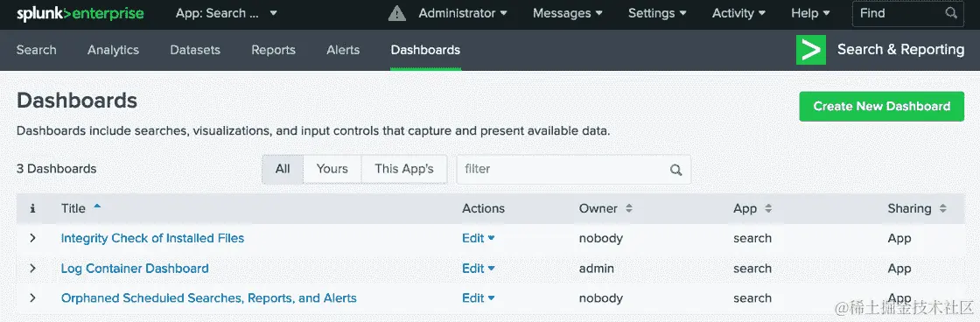Expand Orphaned Scheduled Searches row
The width and height of the screenshot is (980, 322).
point(32,298)
